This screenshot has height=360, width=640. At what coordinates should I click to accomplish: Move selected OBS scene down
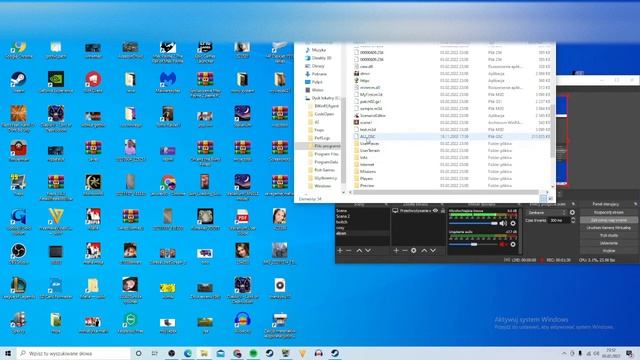coord(368,250)
